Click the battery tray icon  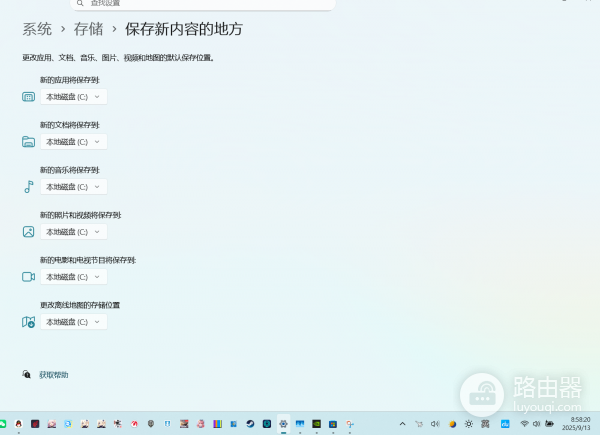(549, 424)
